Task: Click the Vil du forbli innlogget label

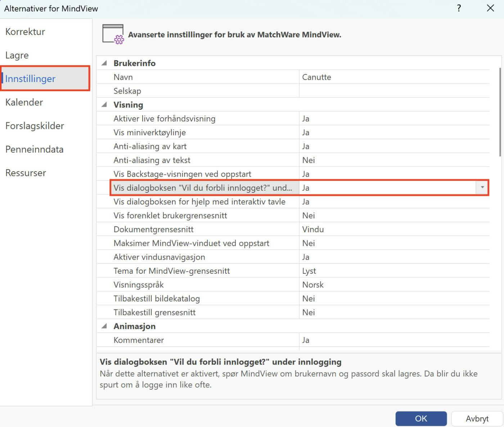Action: click(203, 187)
